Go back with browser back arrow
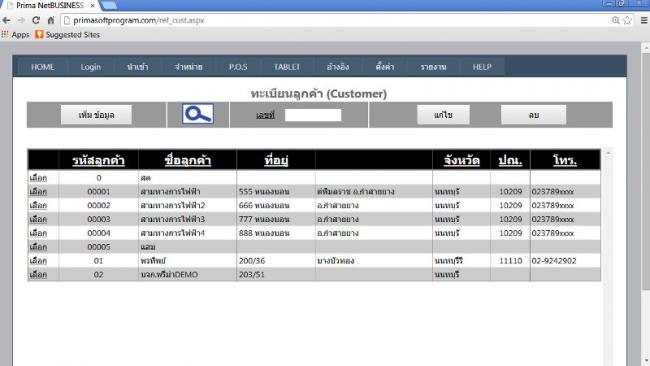 tap(7, 20)
